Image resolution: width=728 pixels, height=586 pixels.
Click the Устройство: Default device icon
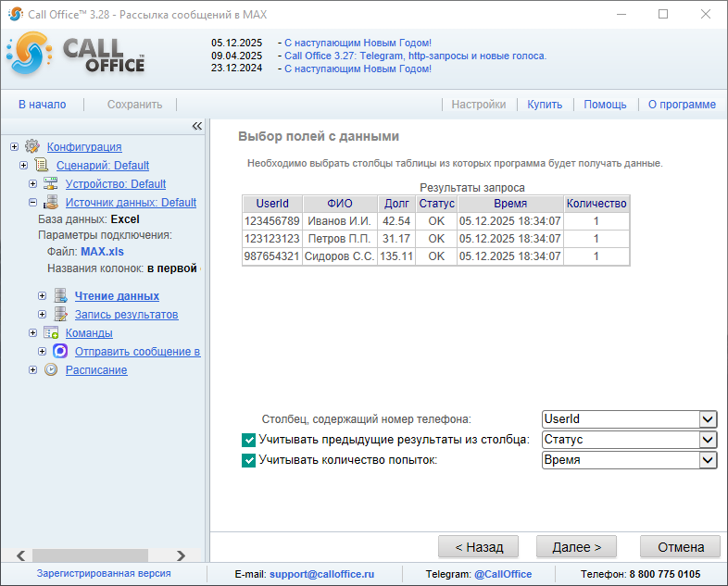(51, 183)
